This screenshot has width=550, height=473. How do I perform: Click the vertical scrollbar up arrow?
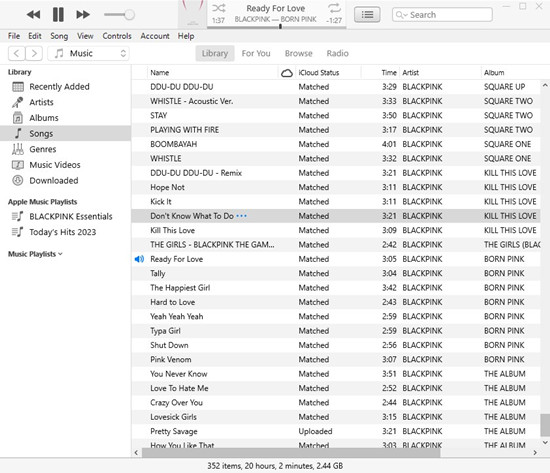coord(545,85)
